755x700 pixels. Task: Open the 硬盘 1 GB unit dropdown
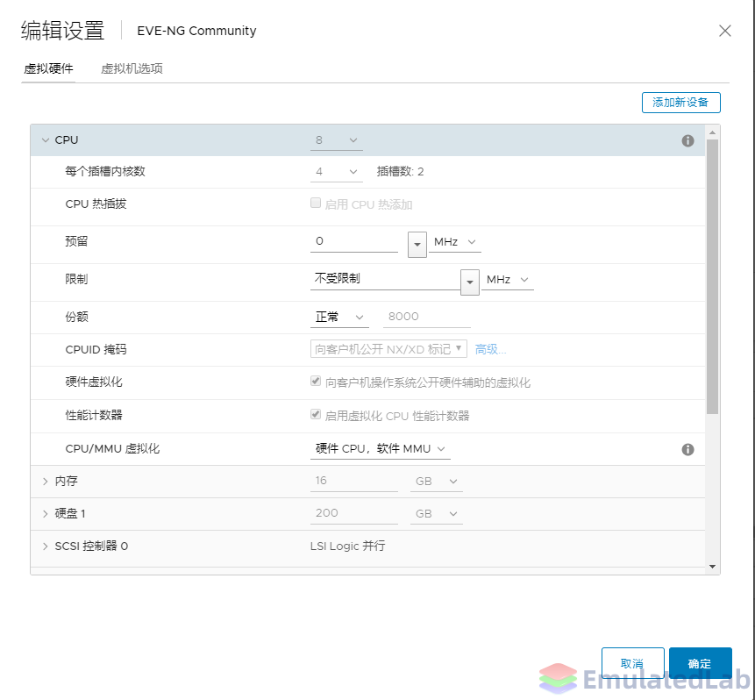pyautogui.click(x=436, y=513)
